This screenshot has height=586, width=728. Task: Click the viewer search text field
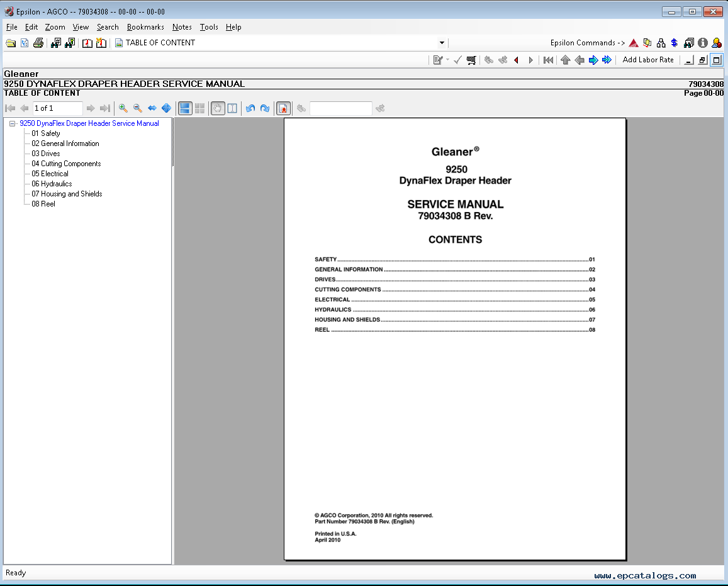point(341,108)
